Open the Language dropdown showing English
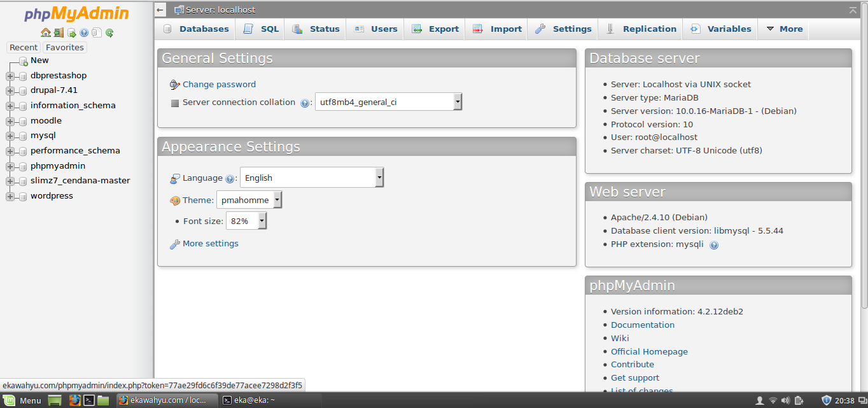The width and height of the screenshot is (868, 408). pos(312,178)
